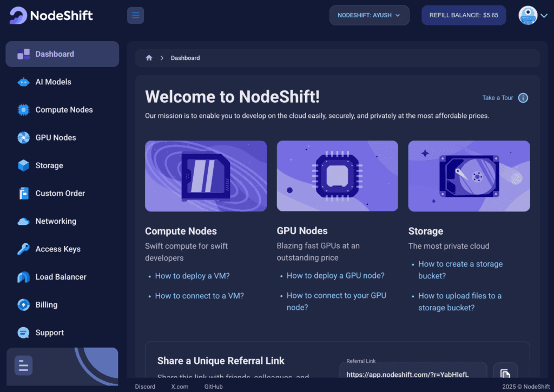Viewport: 554px width, 392px height.
Task: Open 'How to deploy a GPU node?' link
Action: [x=335, y=275]
